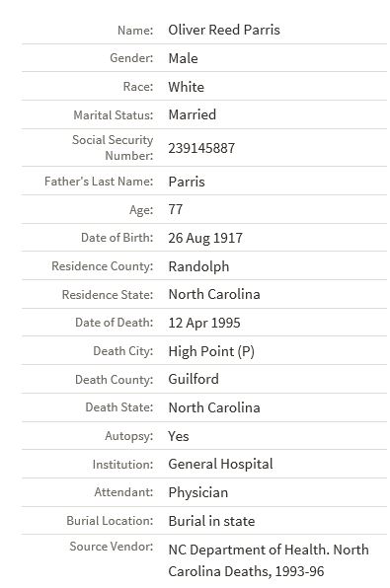This screenshot has width=390, height=588.
Task: Click the Attendant value Physician
Action: click(197, 492)
